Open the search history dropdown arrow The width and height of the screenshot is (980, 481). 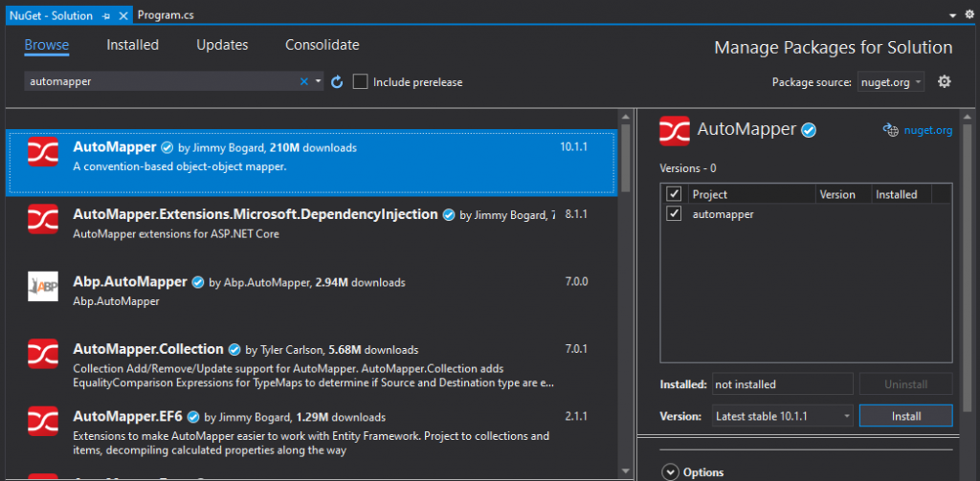point(318,81)
